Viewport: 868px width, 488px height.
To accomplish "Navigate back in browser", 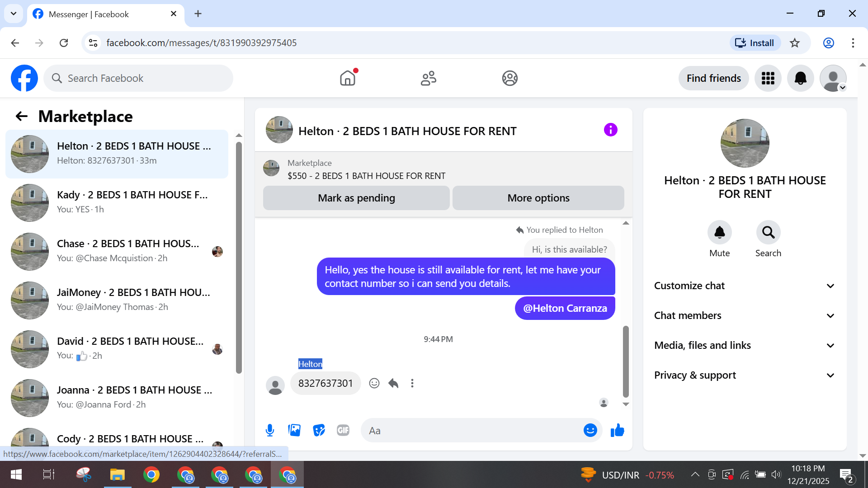I will tap(15, 43).
